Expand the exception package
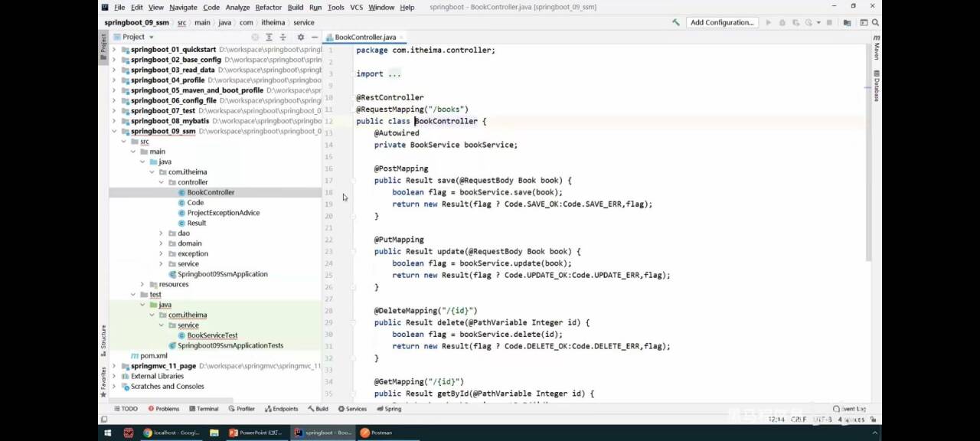Image resolution: width=980 pixels, height=441 pixels. pos(162,253)
